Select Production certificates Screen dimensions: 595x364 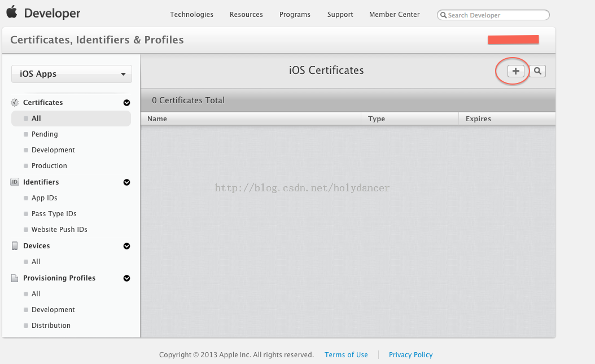point(49,166)
